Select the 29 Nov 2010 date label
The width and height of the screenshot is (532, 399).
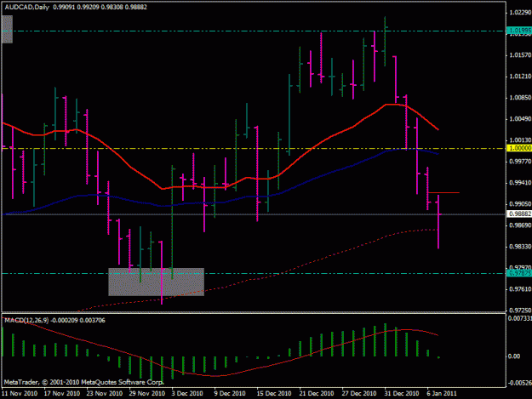(147, 394)
